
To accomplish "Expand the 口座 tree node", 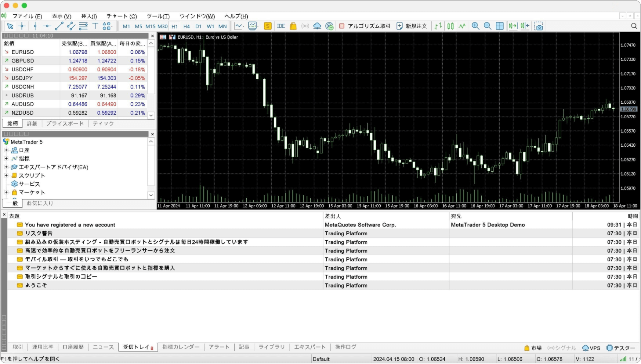I will (6, 150).
